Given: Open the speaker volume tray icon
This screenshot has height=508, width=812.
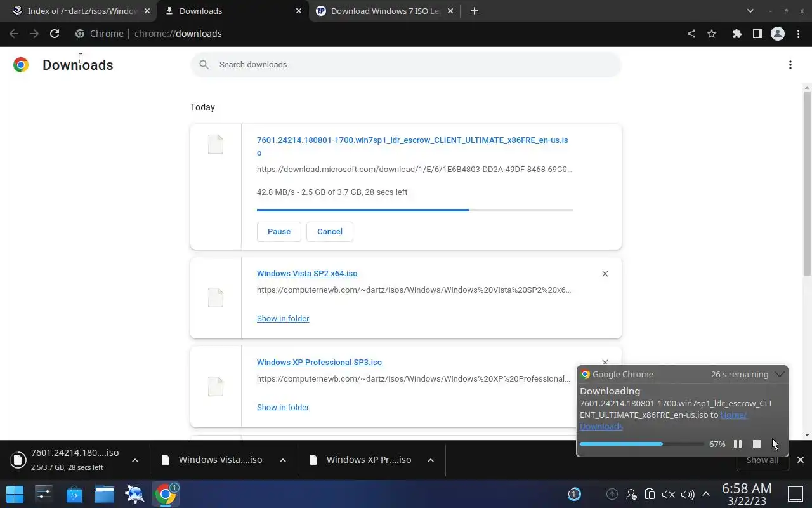Looking at the screenshot, I should click(x=687, y=494).
